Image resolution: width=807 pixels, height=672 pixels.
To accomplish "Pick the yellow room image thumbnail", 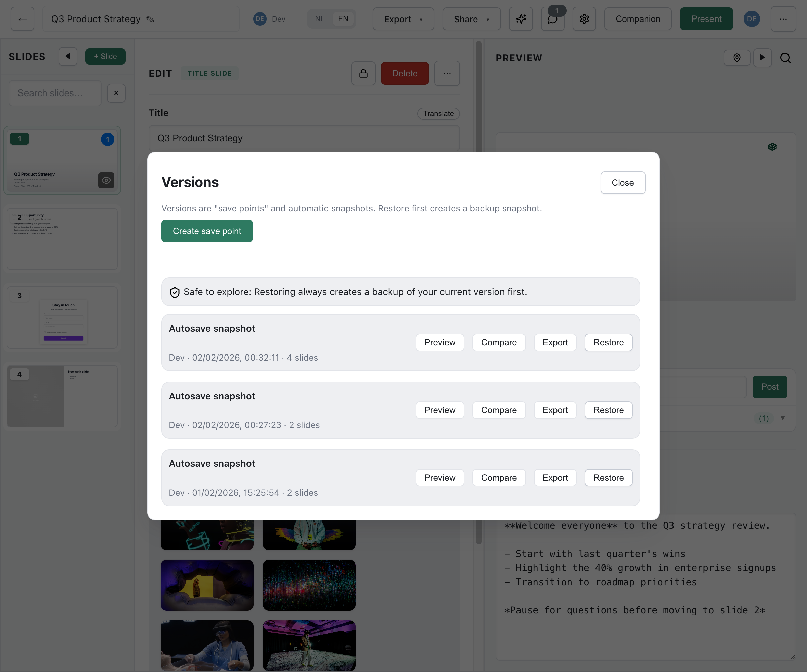I will tap(207, 585).
